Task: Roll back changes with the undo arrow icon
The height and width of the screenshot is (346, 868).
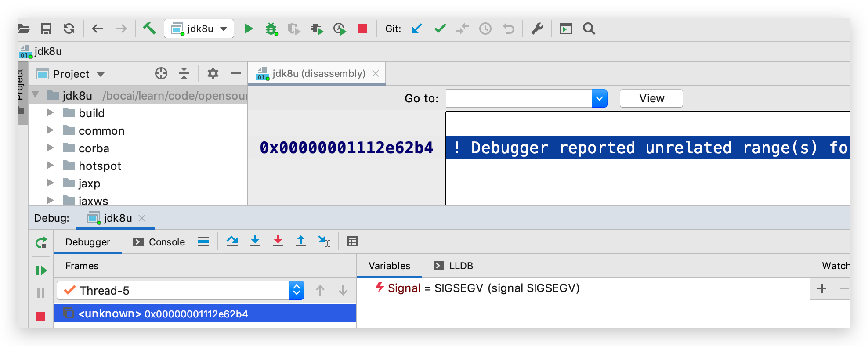Action: click(x=509, y=29)
